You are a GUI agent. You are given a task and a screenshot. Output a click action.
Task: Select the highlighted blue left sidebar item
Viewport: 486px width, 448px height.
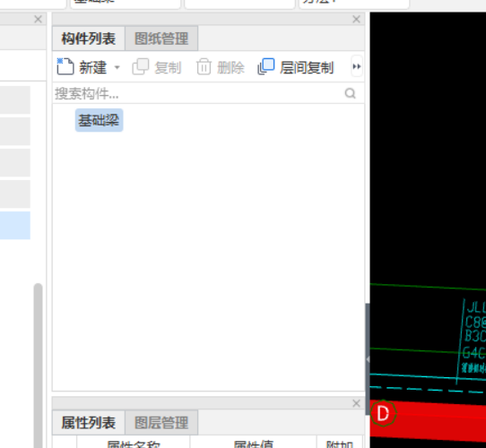15,225
